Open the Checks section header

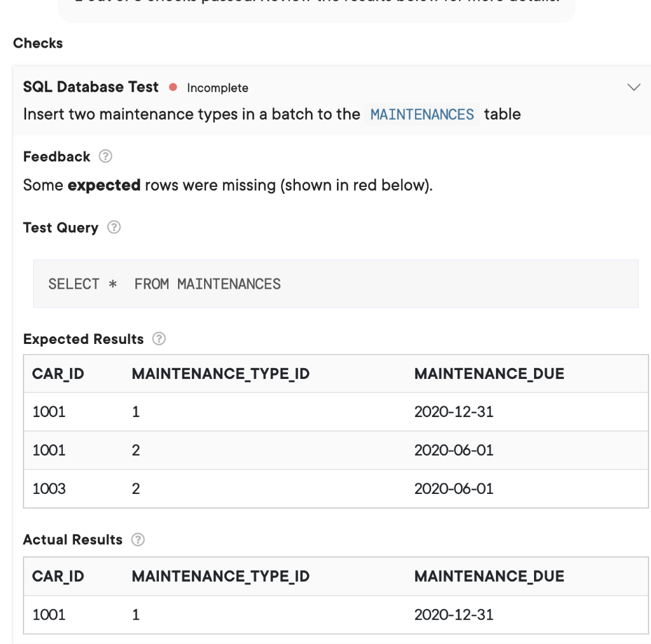38,43
